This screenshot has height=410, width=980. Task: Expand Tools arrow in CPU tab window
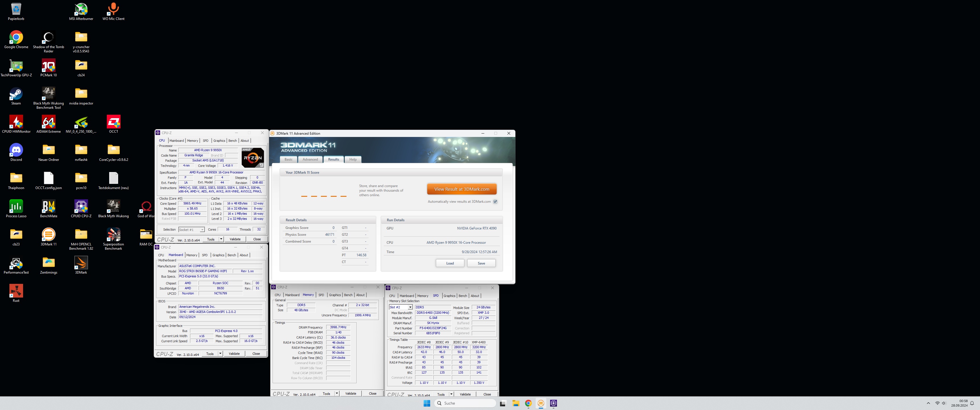[221, 239]
